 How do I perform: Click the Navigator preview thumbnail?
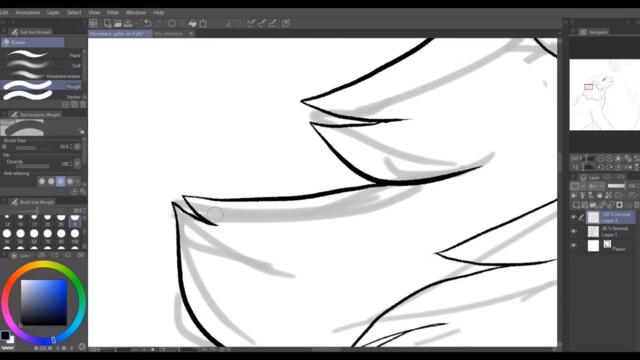click(604, 95)
